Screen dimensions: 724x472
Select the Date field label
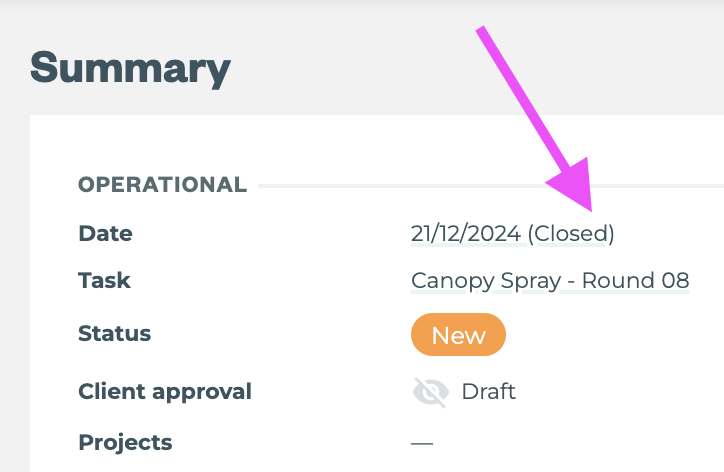coord(105,234)
